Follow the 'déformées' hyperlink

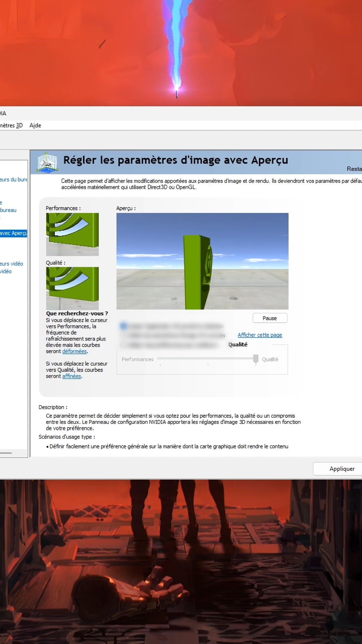pos(74,351)
